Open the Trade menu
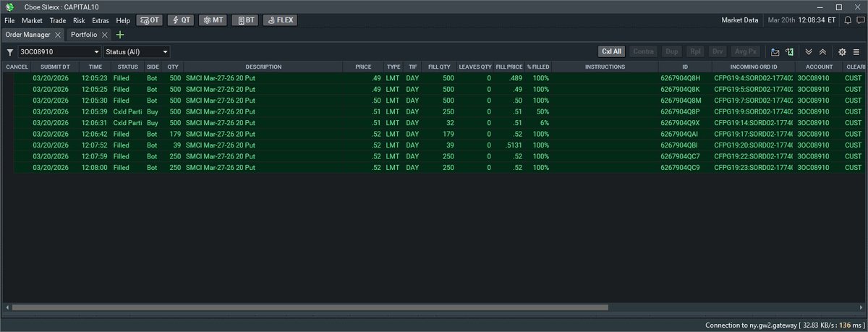The image size is (868, 332). pos(58,20)
